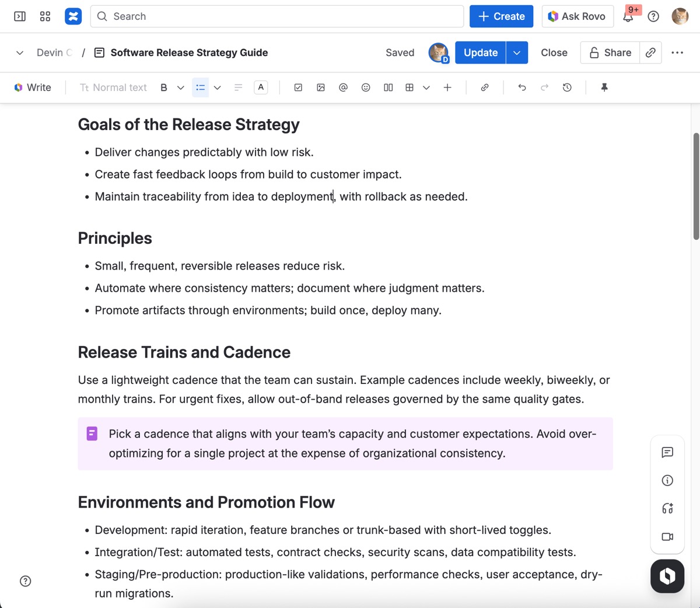
Task: Insert a link with the link icon
Action: pyautogui.click(x=484, y=87)
